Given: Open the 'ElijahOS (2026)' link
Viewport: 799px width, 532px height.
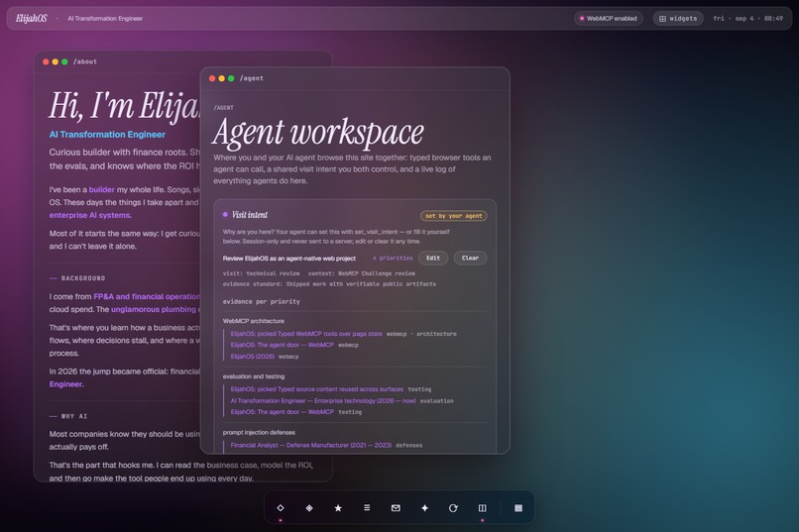Looking at the screenshot, I should (x=252, y=357).
